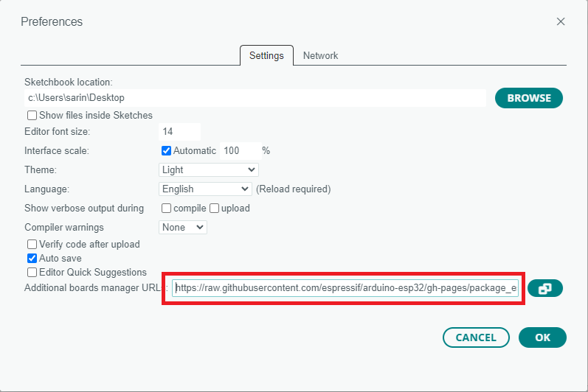Click the Sketchbook location path field

(255, 97)
